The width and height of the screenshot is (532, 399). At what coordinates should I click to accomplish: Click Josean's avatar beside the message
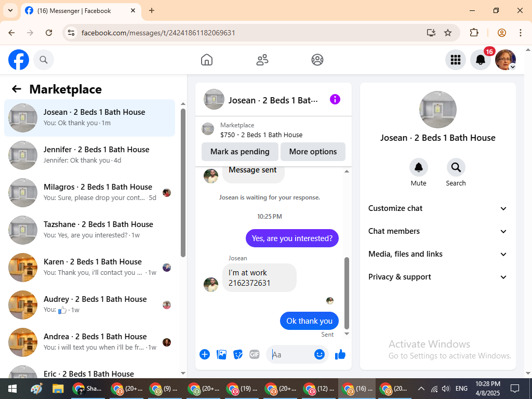[211, 284]
